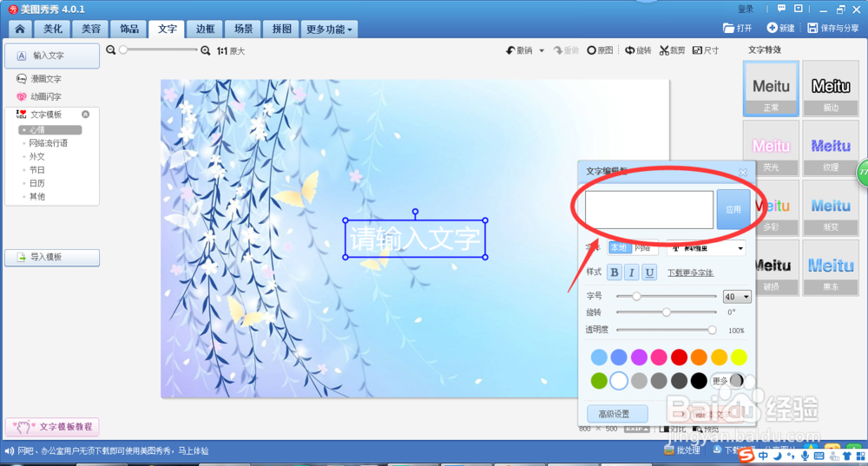Open the font size 40 dropdown
The width and height of the screenshot is (868, 466).
tap(737, 297)
